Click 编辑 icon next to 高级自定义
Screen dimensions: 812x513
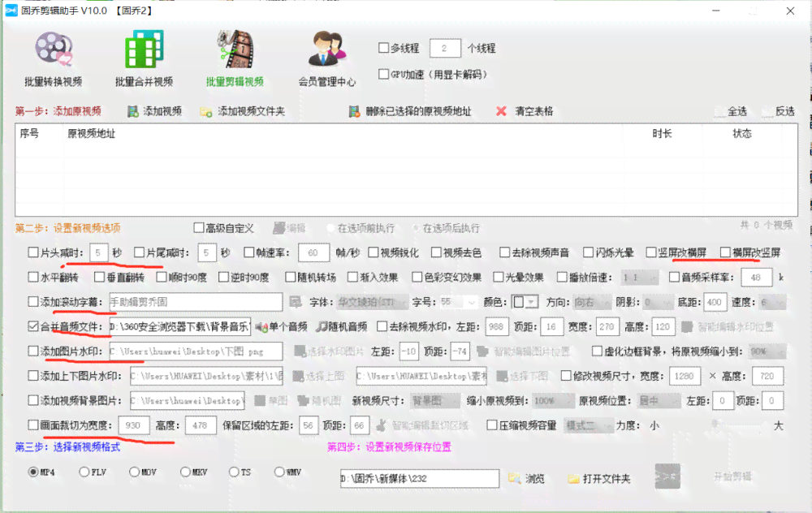pos(279,228)
